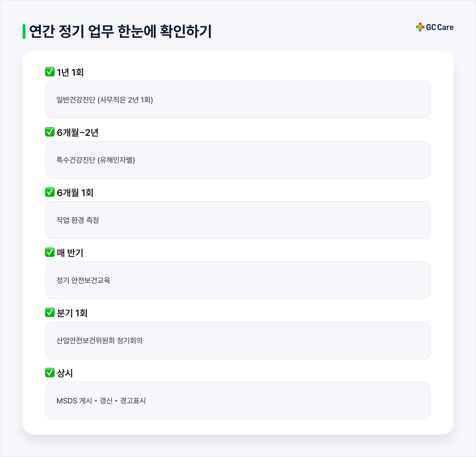Click the 6개월~2년 heading
The height and width of the screenshot is (457, 476).
77,133
